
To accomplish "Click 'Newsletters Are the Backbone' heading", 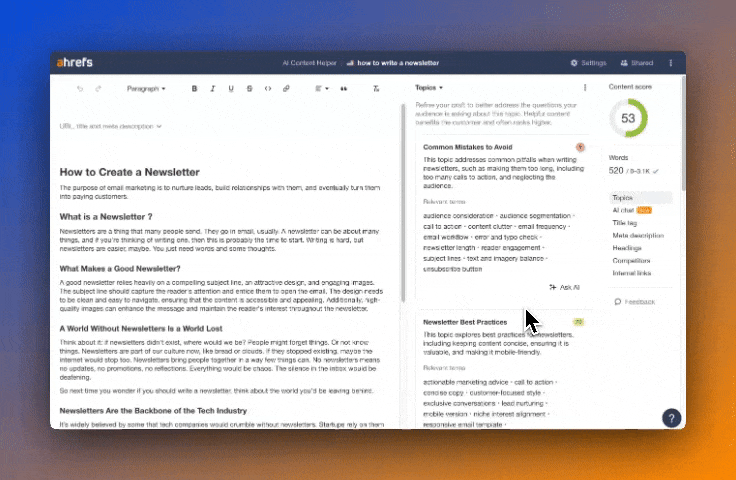I will point(153,411).
